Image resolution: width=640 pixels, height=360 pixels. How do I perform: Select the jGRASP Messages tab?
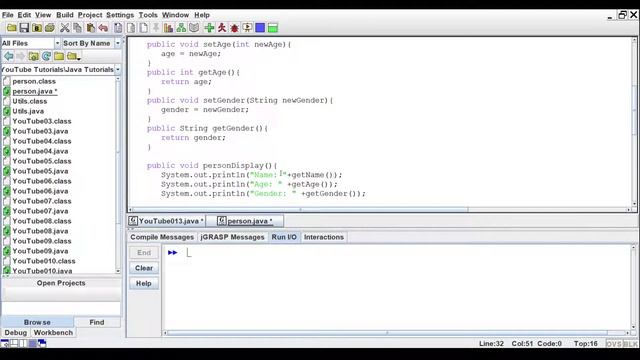232,237
